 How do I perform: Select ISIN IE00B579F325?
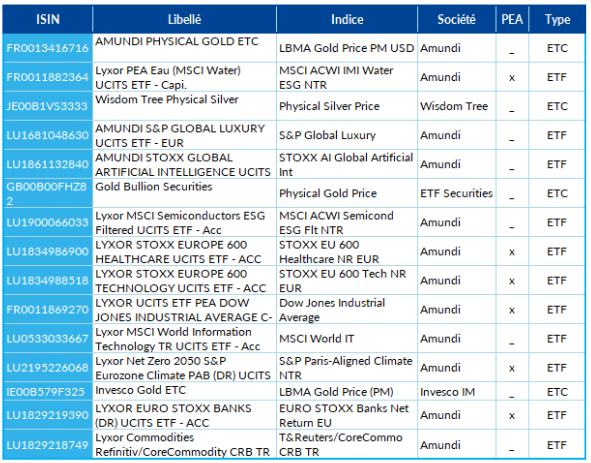point(46,392)
